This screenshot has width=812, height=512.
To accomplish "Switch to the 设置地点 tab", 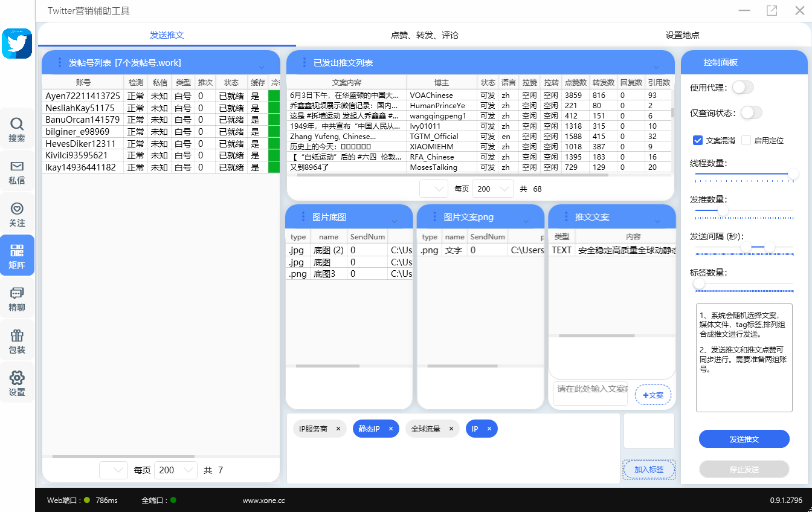I will tap(682, 35).
